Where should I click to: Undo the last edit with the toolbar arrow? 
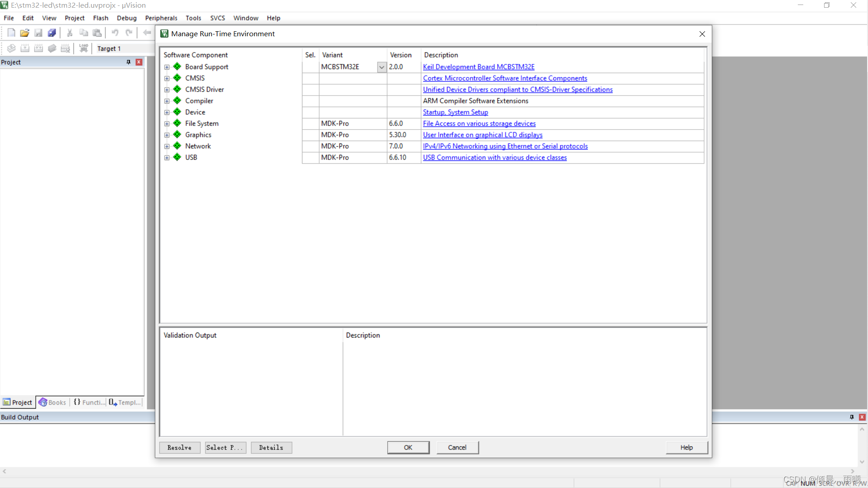(x=115, y=33)
